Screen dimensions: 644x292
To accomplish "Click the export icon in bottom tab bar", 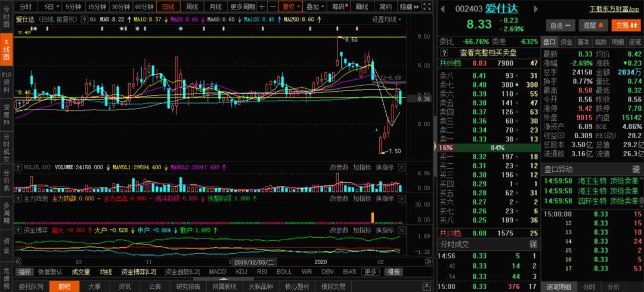I will [x=427, y=287].
